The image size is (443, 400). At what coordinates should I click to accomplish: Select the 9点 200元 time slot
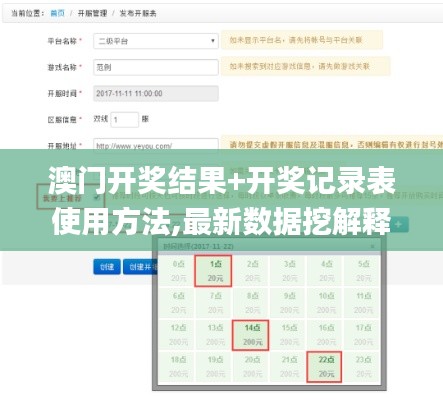tap(287, 303)
